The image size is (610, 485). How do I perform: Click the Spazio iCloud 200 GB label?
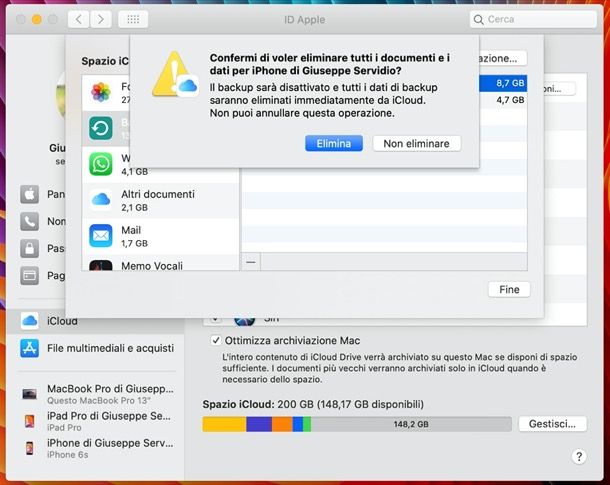(313, 404)
